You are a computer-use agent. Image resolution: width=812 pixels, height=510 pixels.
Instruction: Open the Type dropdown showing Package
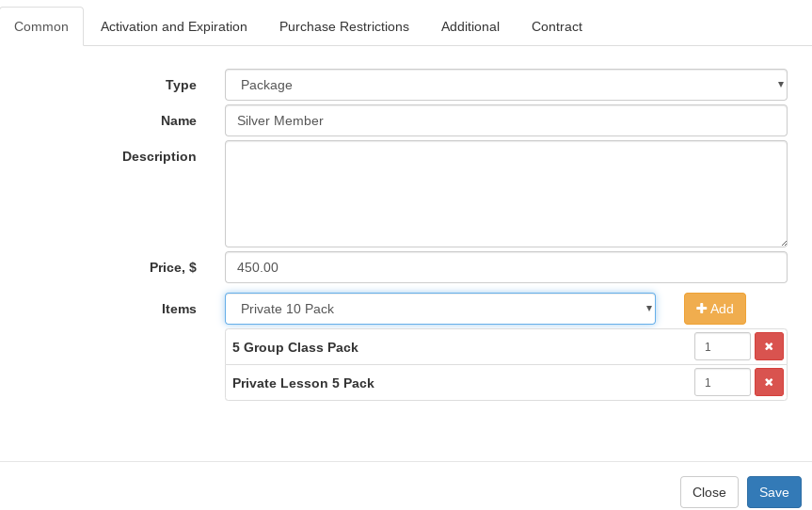click(505, 85)
